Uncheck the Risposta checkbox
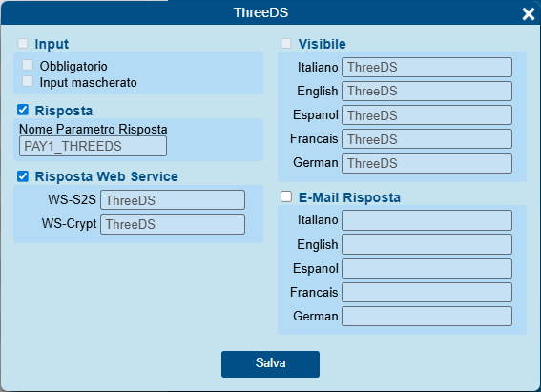This screenshot has width=541, height=392. (23, 110)
